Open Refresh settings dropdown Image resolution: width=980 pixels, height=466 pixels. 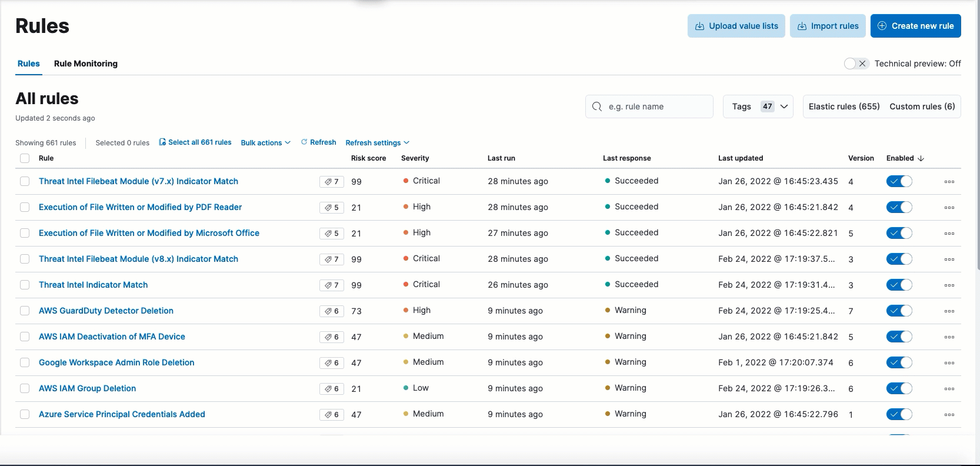tap(377, 143)
